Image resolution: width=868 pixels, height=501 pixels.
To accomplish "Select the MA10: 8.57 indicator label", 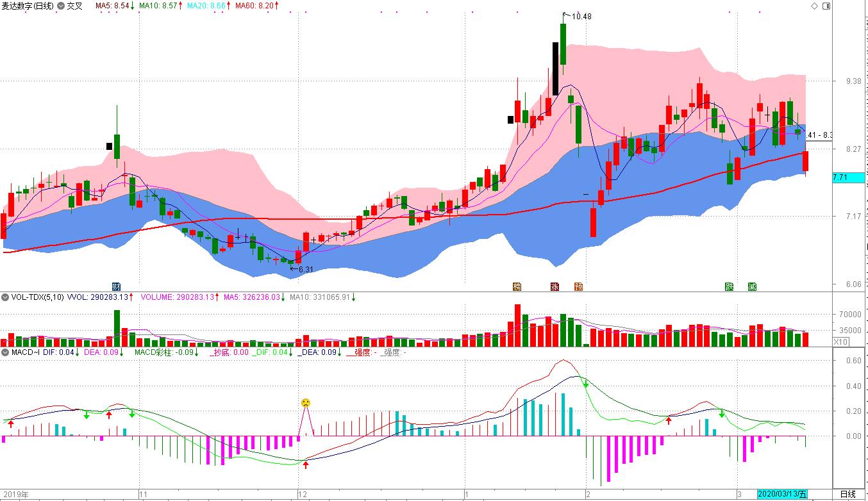I will coord(158,5).
